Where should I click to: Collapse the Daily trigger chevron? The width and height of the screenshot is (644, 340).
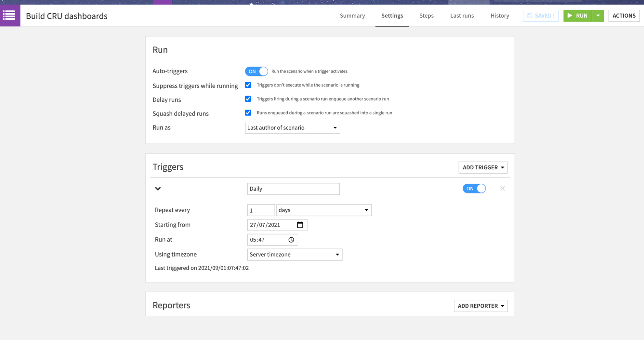point(158,189)
